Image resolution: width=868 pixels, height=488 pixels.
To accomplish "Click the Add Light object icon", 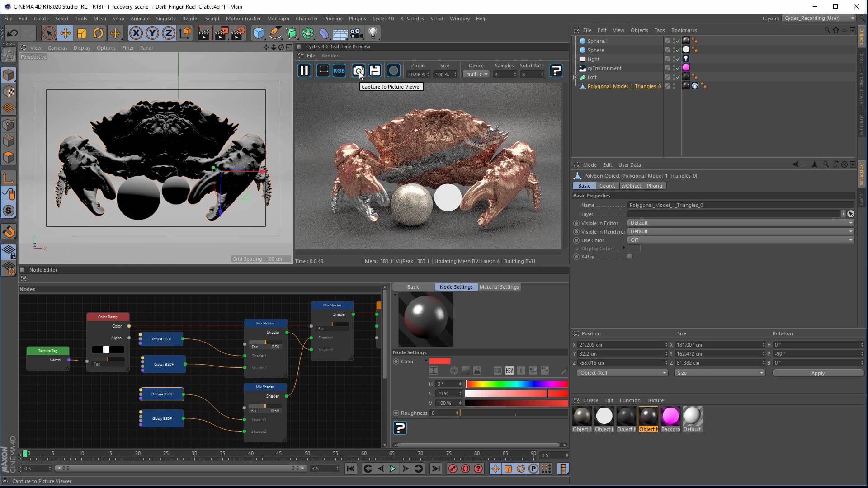I will click(x=373, y=33).
